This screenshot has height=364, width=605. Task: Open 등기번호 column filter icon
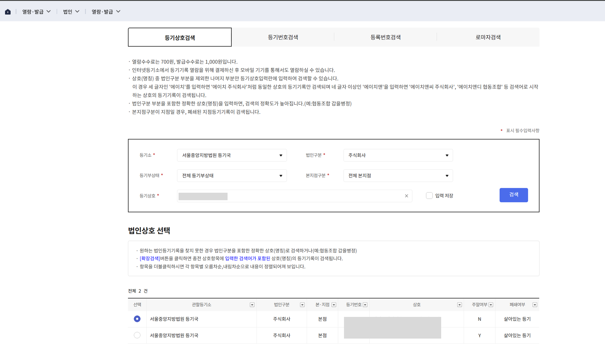pos(365,305)
